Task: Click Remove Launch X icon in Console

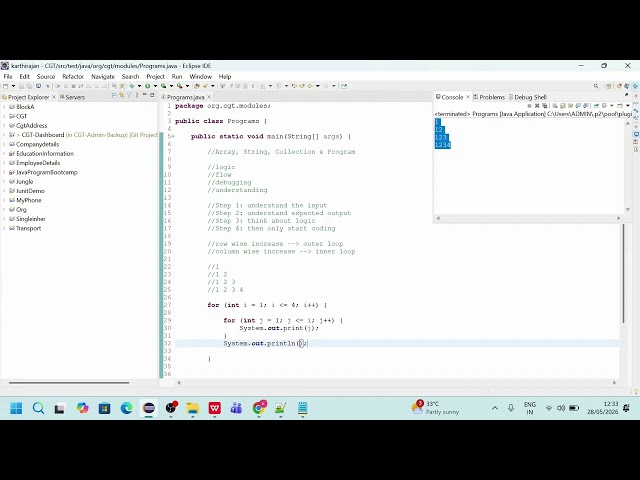Action: click(x=537, y=106)
